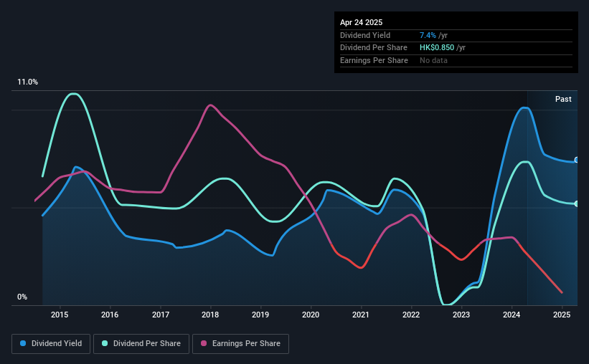Click the 2015 x-axis label
Screen dimensions: 589x364
click(x=60, y=315)
